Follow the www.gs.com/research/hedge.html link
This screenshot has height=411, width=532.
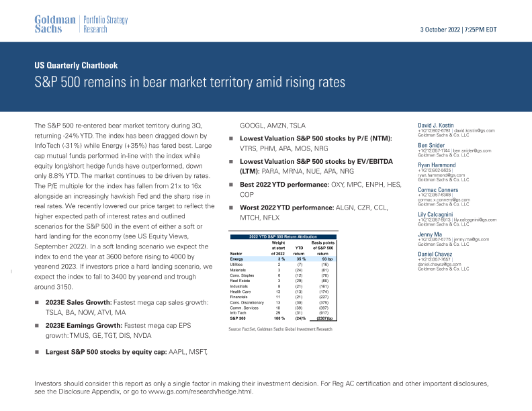click(x=201, y=391)
